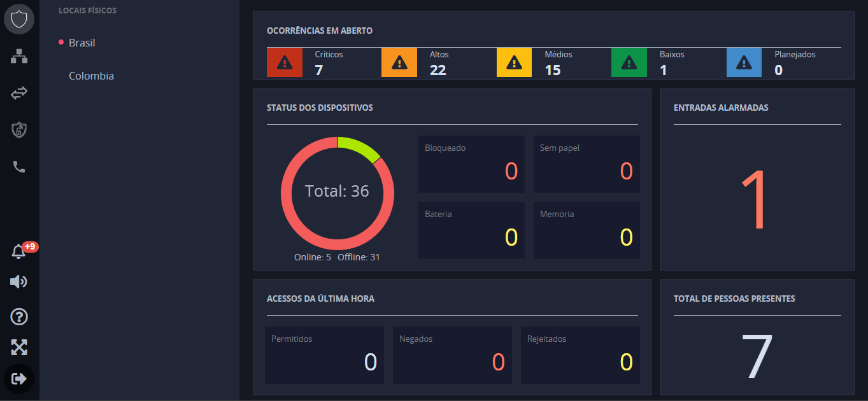Click the phone icon in sidebar

pos(19,167)
